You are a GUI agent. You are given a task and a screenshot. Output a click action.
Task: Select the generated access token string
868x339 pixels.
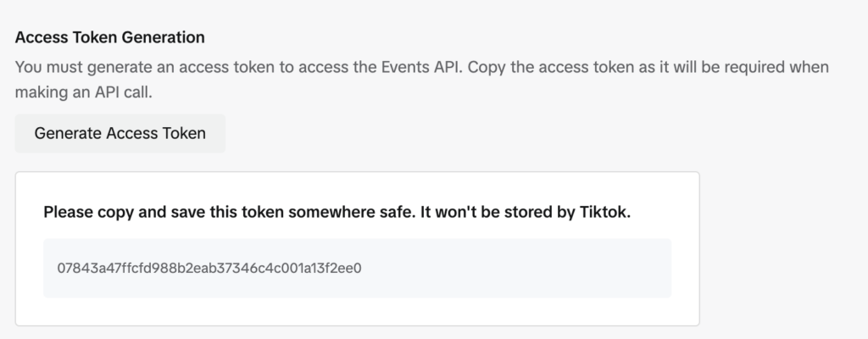click(x=209, y=269)
